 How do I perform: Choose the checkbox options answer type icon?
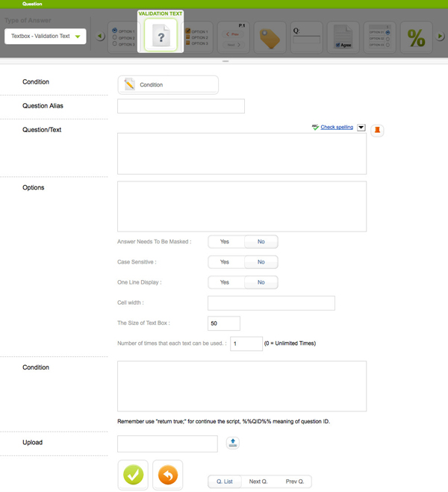(x=197, y=37)
